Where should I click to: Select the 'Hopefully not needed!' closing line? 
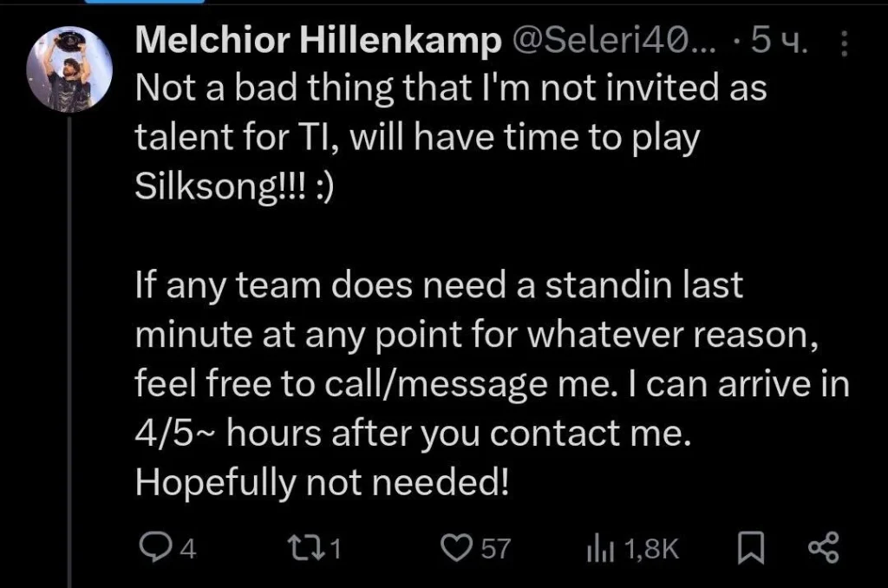(x=322, y=483)
